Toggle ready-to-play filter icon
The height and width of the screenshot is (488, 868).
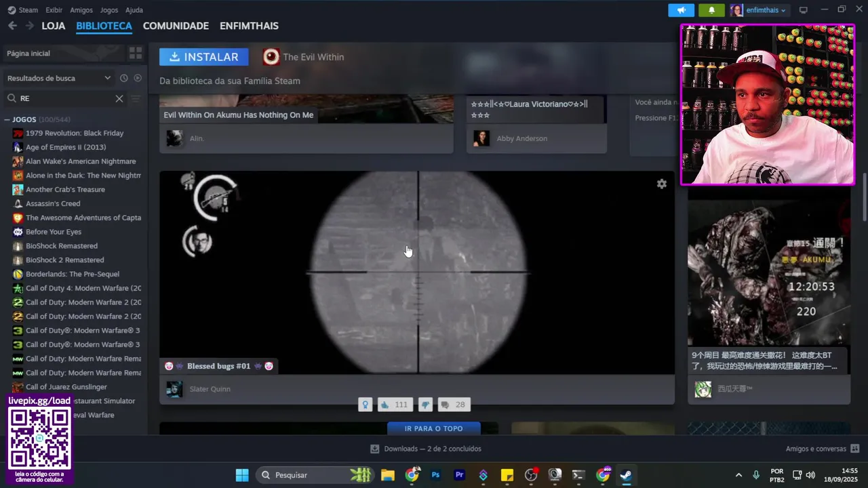[138, 78]
